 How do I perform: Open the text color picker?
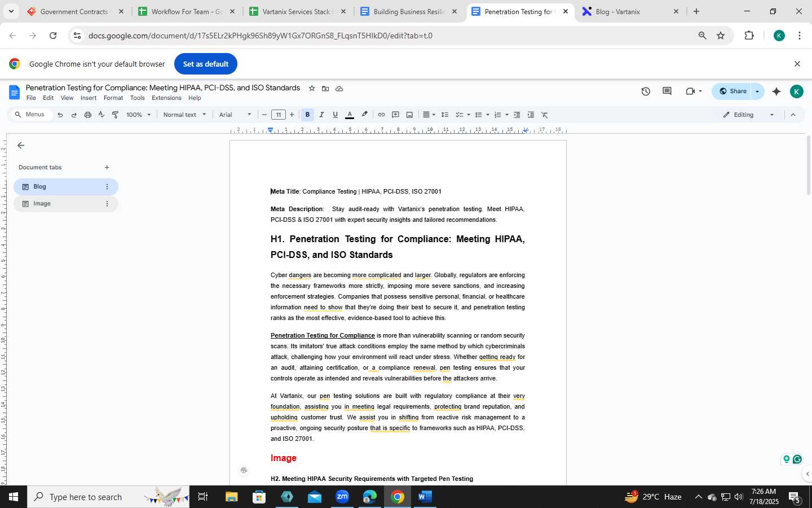350,115
